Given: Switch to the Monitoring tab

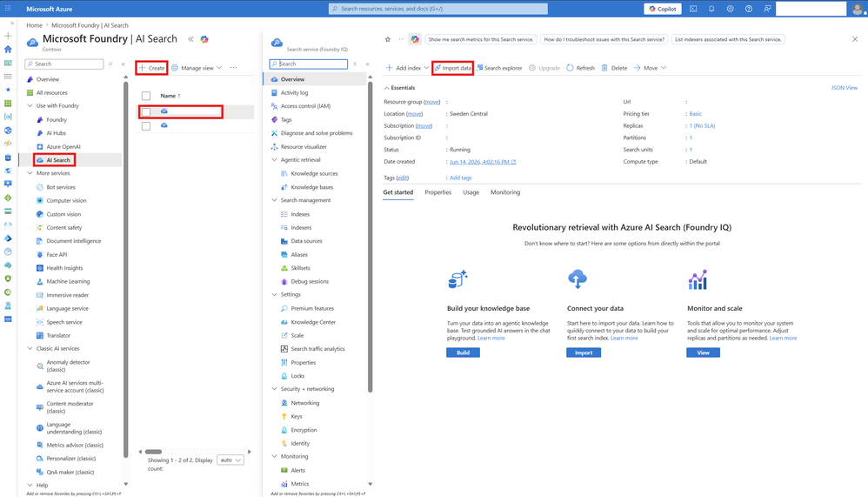Looking at the screenshot, I should (x=505, y=192).
